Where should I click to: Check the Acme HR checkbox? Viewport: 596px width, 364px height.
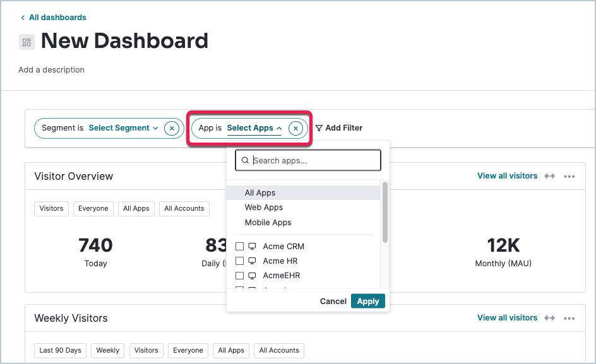239,261
